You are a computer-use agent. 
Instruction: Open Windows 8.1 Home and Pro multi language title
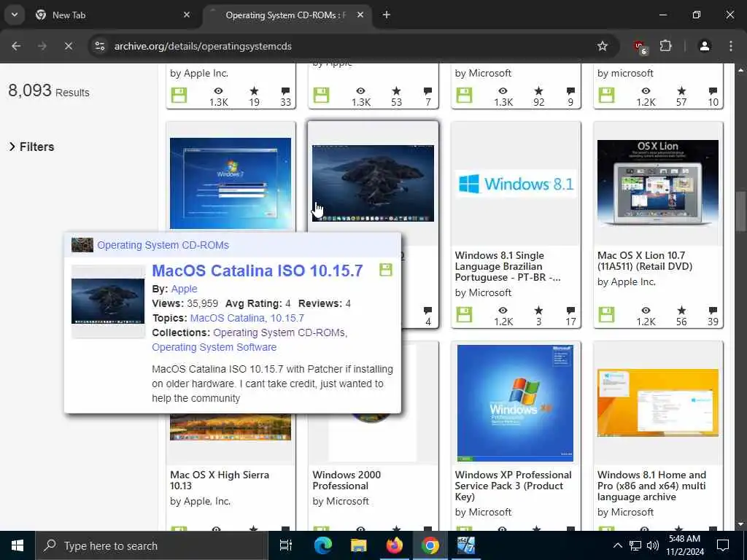click(x=651, y=486)
